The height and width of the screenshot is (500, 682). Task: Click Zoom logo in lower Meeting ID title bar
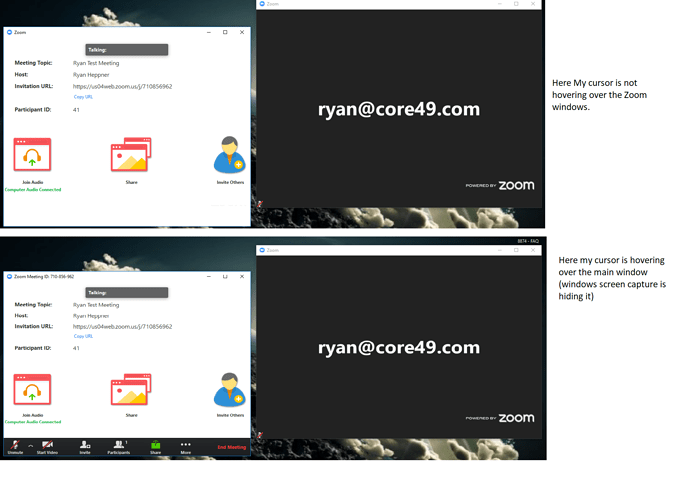[9, 277]
